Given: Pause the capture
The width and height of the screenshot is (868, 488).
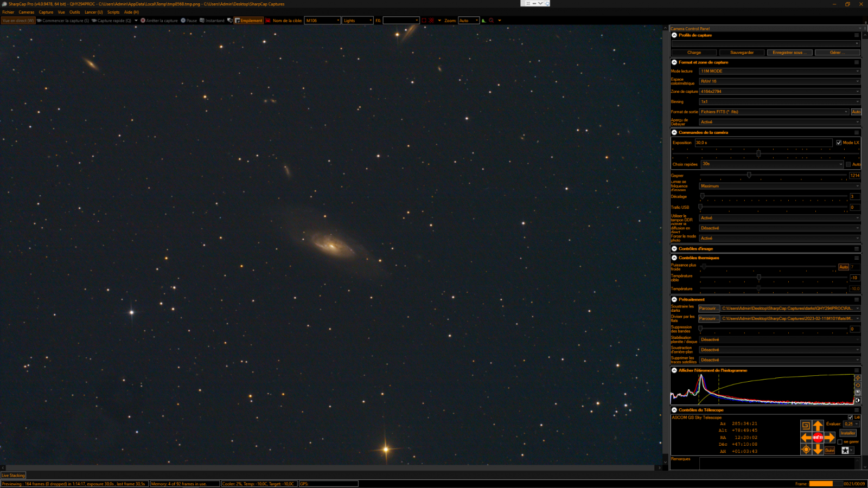Looking at the screenshot, I should [x=189, y=21].
